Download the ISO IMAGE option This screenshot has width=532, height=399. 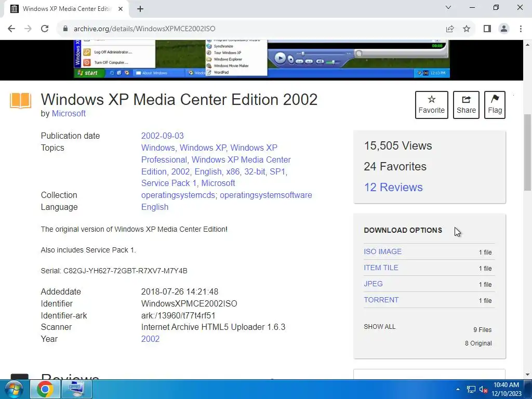[383, 251]
